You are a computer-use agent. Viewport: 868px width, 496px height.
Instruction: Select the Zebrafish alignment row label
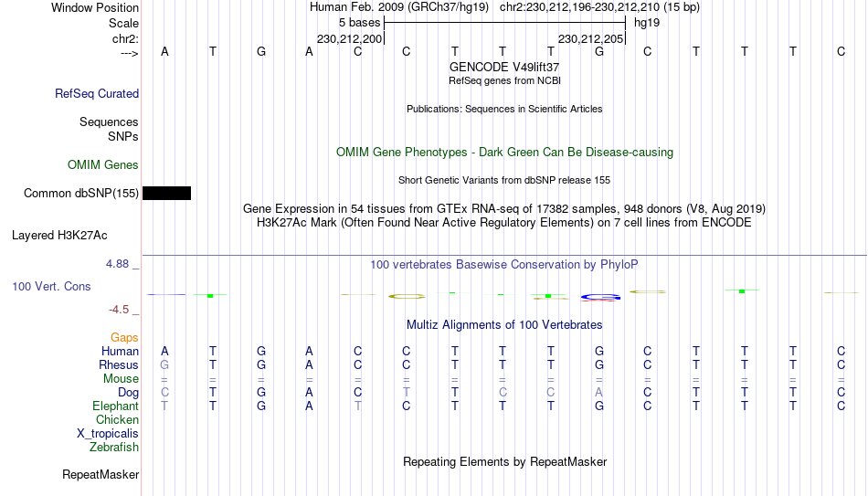coord(114,447)
